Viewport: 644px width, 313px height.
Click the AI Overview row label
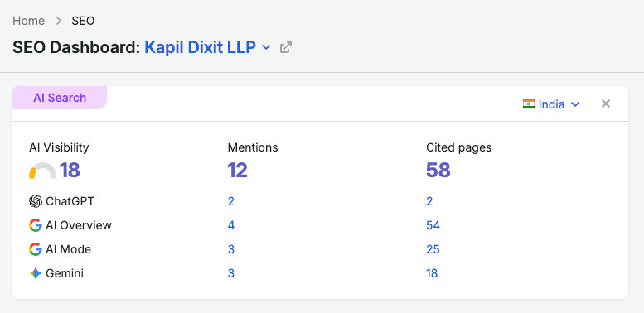pyautogui.click(x=79, y=225)
